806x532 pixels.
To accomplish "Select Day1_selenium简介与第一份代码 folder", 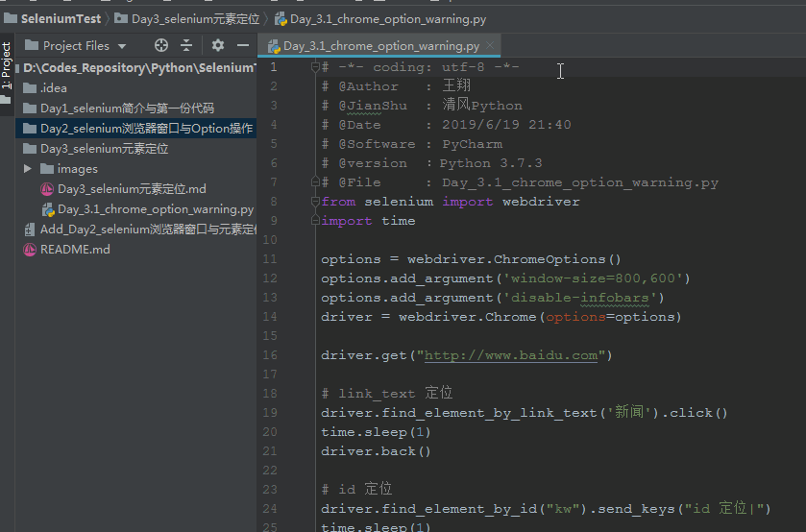I will [x=135, y=108].
